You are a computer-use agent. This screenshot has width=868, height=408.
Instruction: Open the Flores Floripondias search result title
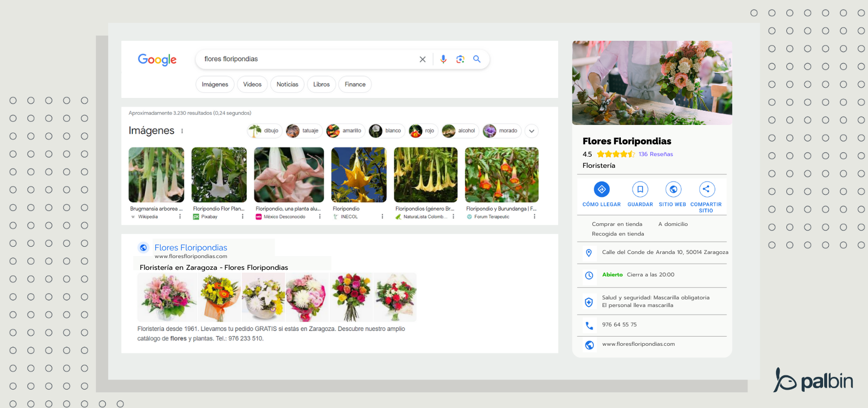[x=191, y=247]
